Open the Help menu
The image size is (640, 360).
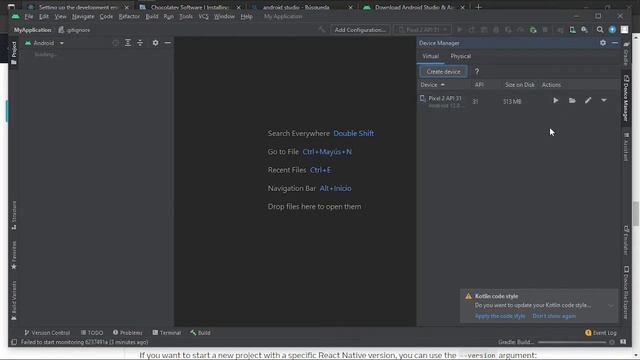point(246,17)
